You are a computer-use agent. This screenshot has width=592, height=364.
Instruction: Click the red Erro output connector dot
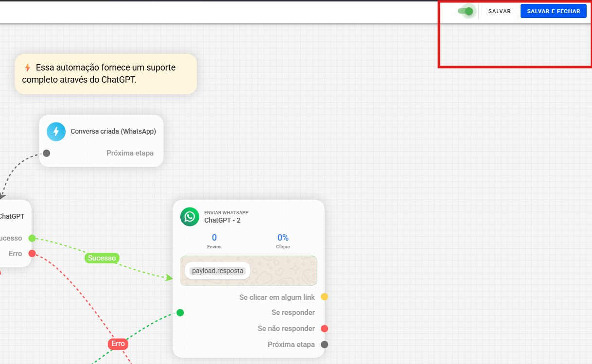32,254
